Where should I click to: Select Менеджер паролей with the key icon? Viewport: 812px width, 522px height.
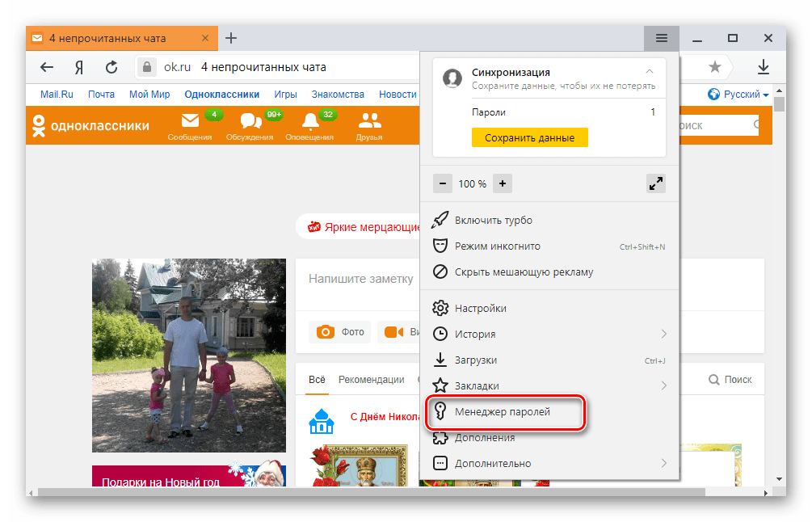point(440,413)
